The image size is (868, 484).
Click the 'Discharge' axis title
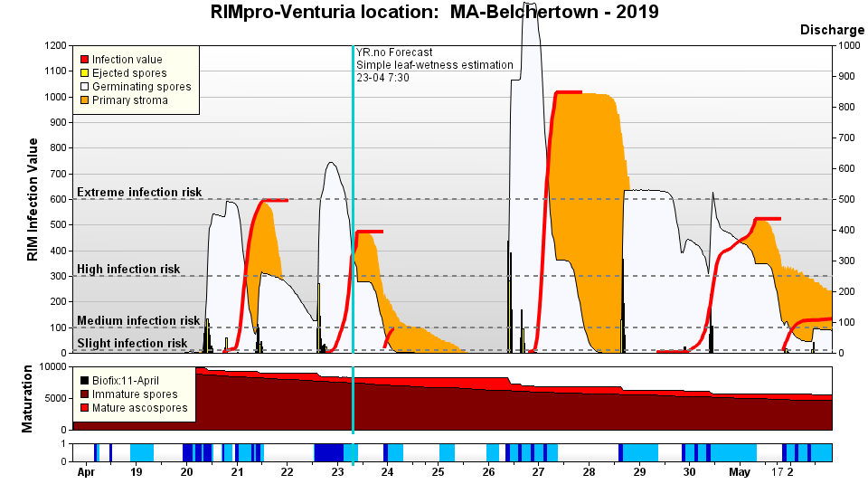pos(832,30)
